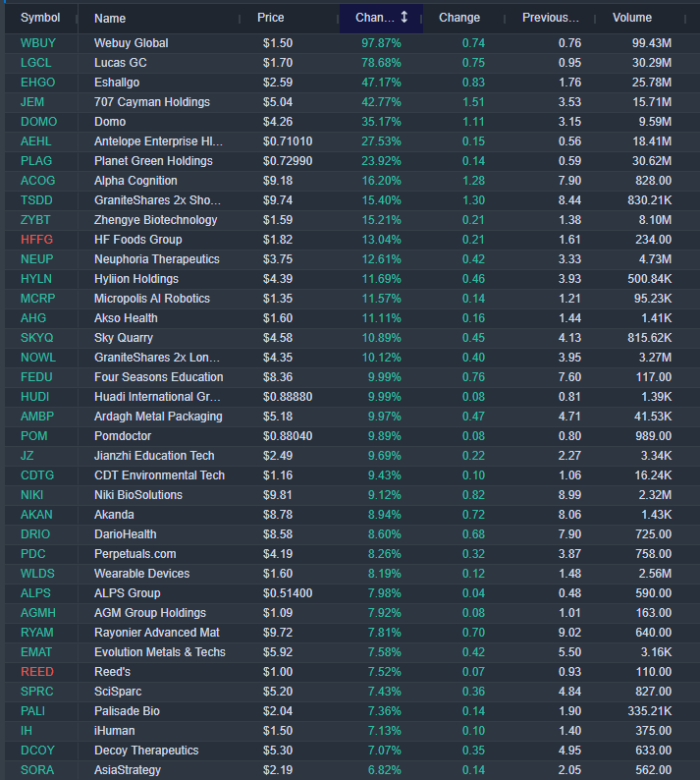The width and height of the screenshot is (700, 780).
Task: Click the Antelope Enterprise Hl... name cell
Action: click(x=159, y=141)
